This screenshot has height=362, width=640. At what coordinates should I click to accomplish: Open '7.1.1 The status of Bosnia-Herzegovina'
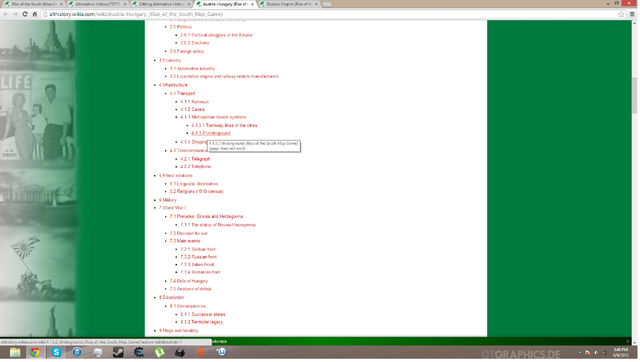pos(218,225)
